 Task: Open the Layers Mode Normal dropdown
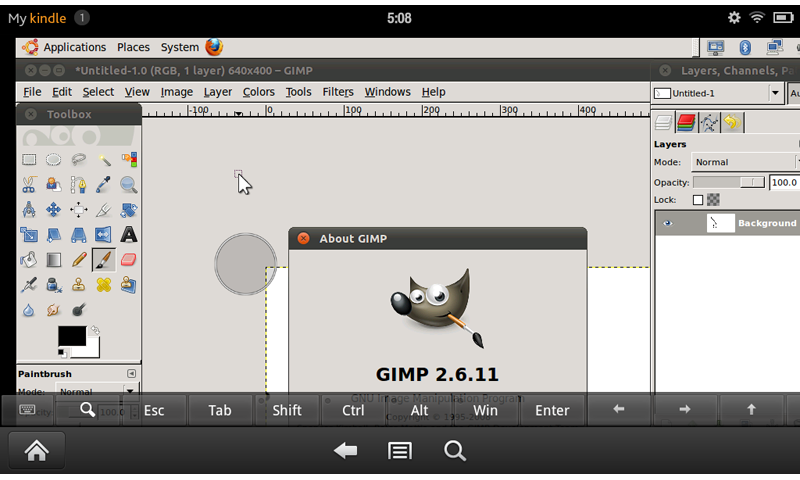743,162
